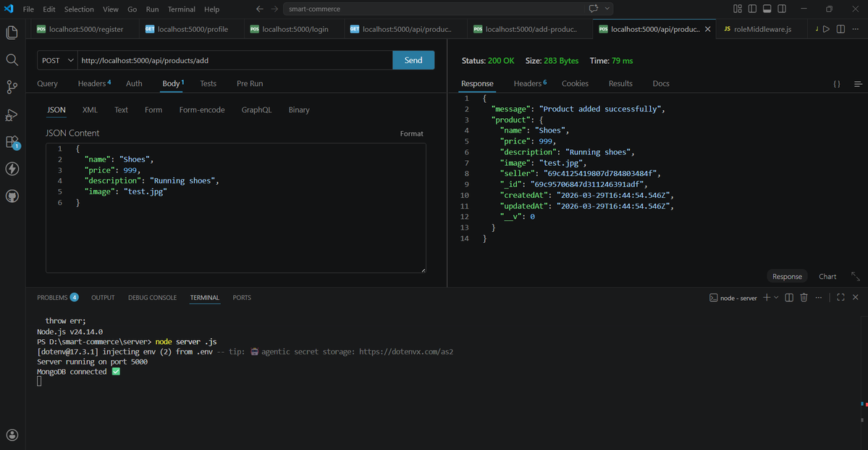Click the curly braces icon in response pane
868x450 pixels.
(x=837, y=83)
